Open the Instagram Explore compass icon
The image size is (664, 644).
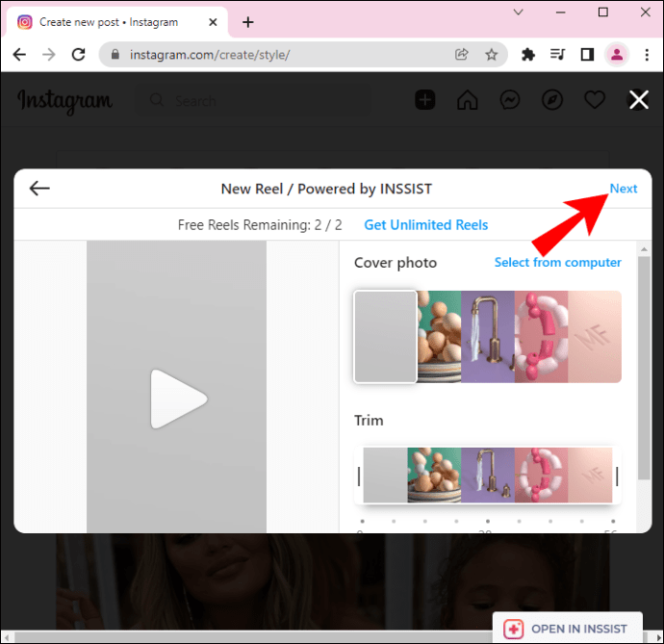coord(552,100)
